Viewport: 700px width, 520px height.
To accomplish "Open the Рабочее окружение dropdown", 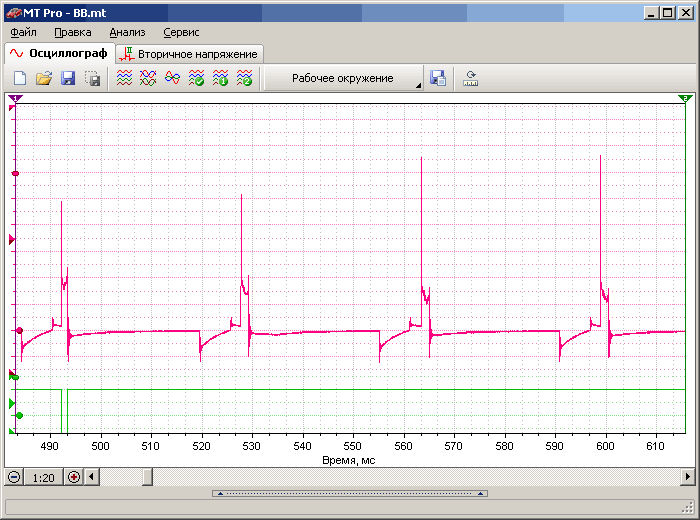I will [344, 78].
